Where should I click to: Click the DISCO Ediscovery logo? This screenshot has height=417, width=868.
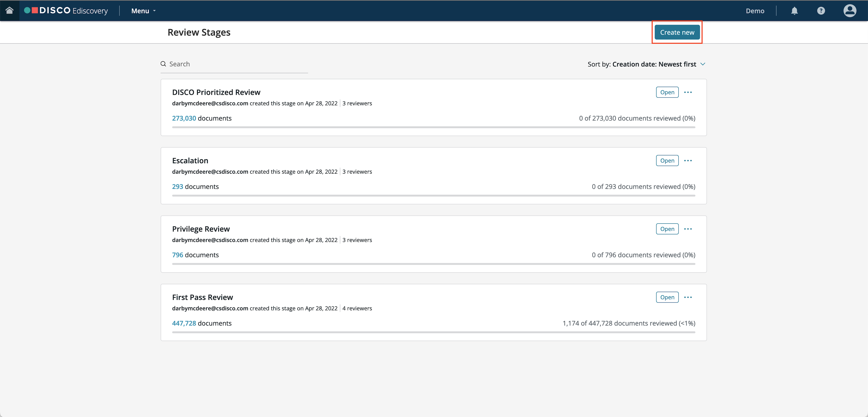point(66,10)
